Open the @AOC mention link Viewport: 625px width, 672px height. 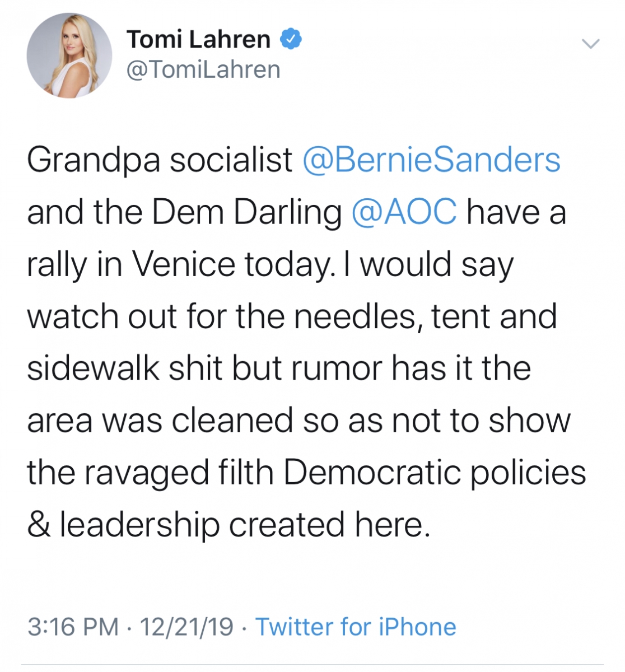pos(404,212)
